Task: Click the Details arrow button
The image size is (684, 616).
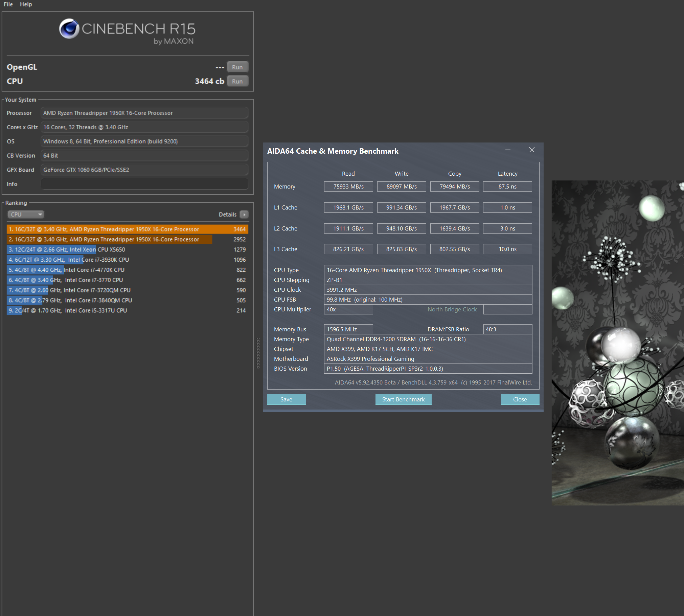Action: click(244, 214)
